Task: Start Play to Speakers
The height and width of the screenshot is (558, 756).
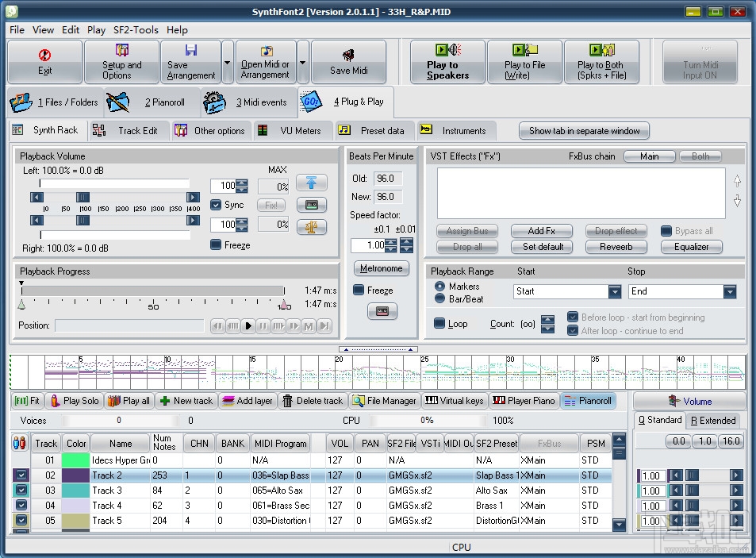Action: point(447,62)
